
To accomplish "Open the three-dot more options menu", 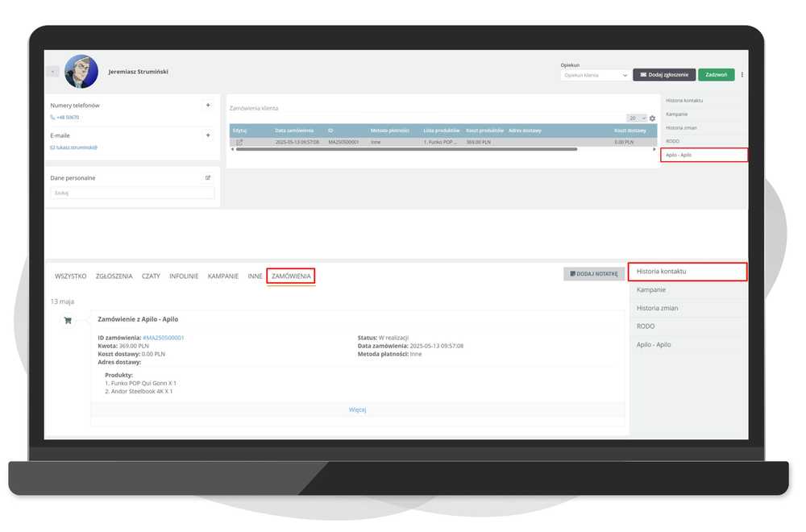I will click(742, 75).
